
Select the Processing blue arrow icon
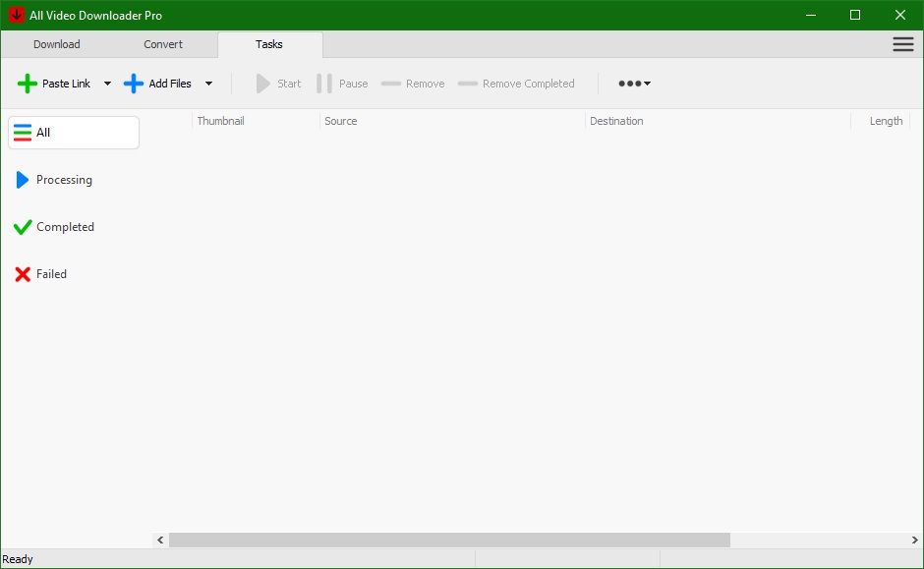[24, 179]
